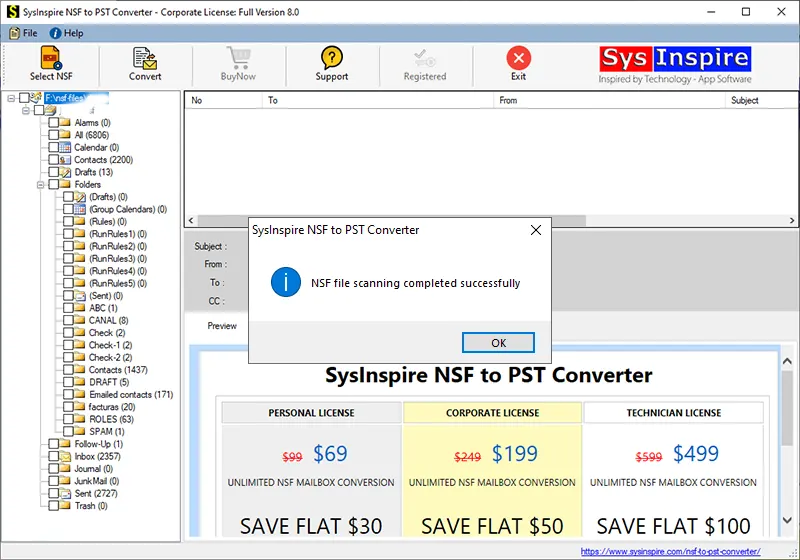
Task: Click the preview pane scroll-up arrow
Action: pyautogui.click(x=787, y=361)
